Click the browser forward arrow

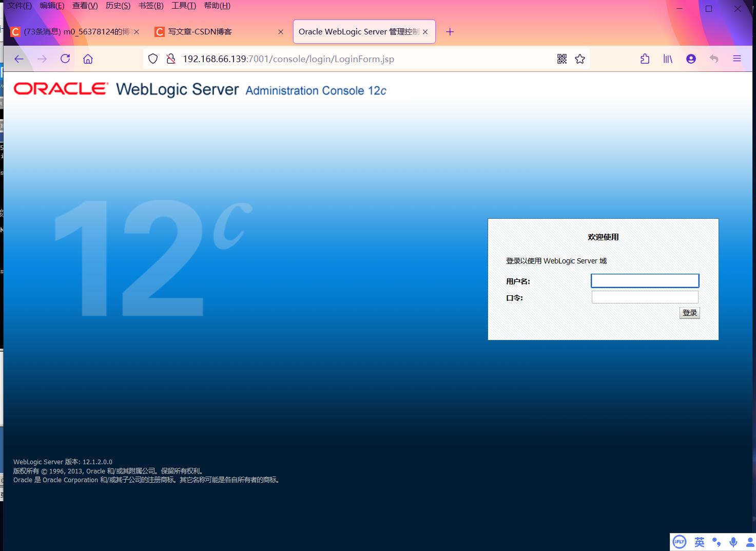pos(42,59)
